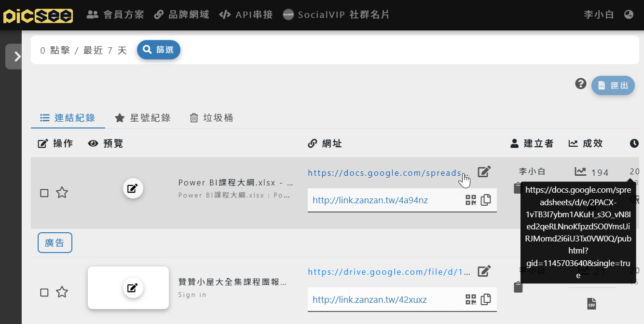Check the 贊贊小屋大全集 row checkbox
Image resolution: width=644 pixels, height=324 pixels.
coord(44,293)
